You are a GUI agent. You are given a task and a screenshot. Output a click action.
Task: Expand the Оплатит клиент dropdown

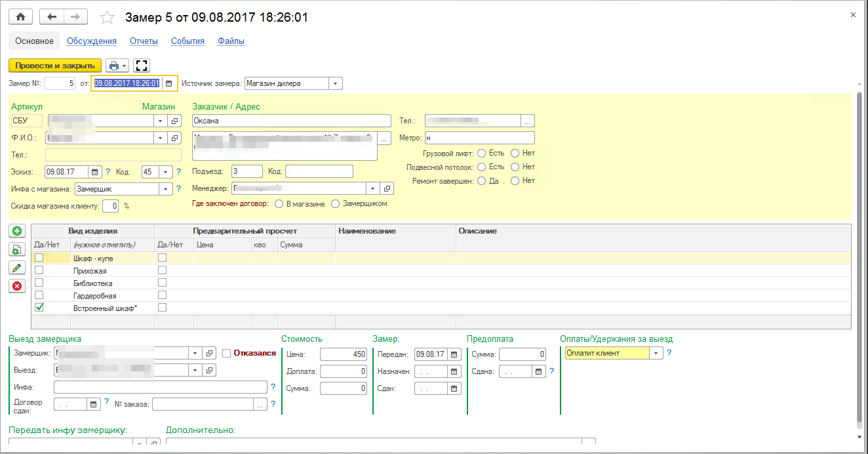tap(656, 353)
